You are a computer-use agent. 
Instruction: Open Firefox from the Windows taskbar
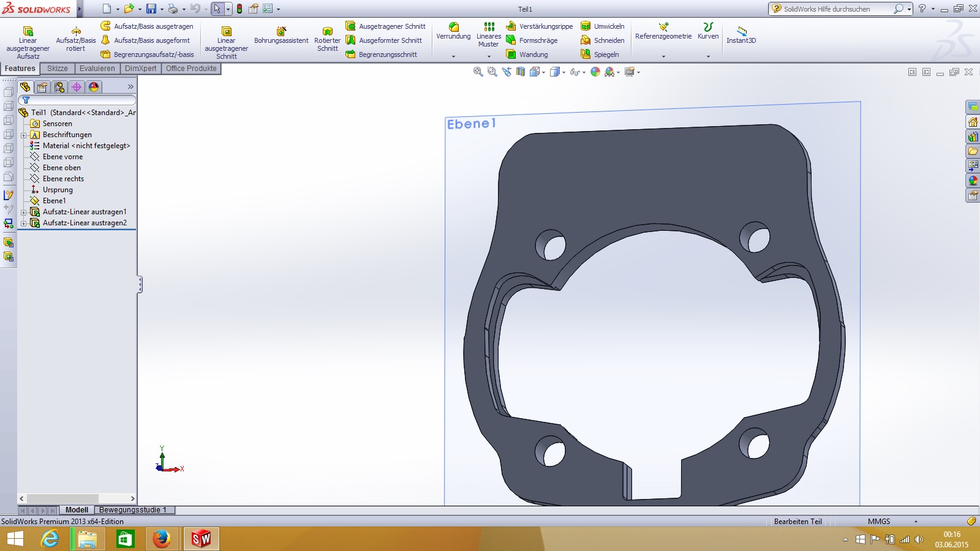click(x=162, y=539)
